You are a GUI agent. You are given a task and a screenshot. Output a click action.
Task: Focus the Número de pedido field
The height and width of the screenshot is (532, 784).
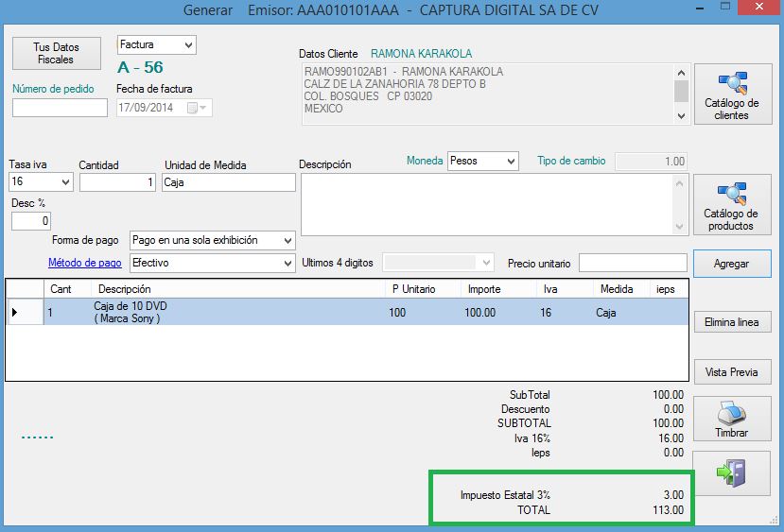pyautogui.click(x=60, y=108)
